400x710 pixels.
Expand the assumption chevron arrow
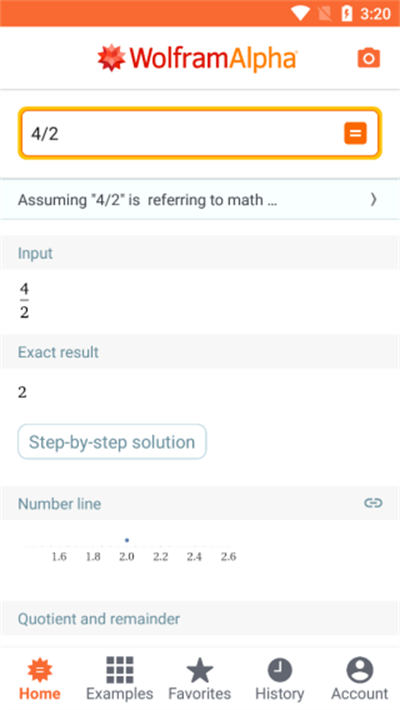tap(373, 200)
